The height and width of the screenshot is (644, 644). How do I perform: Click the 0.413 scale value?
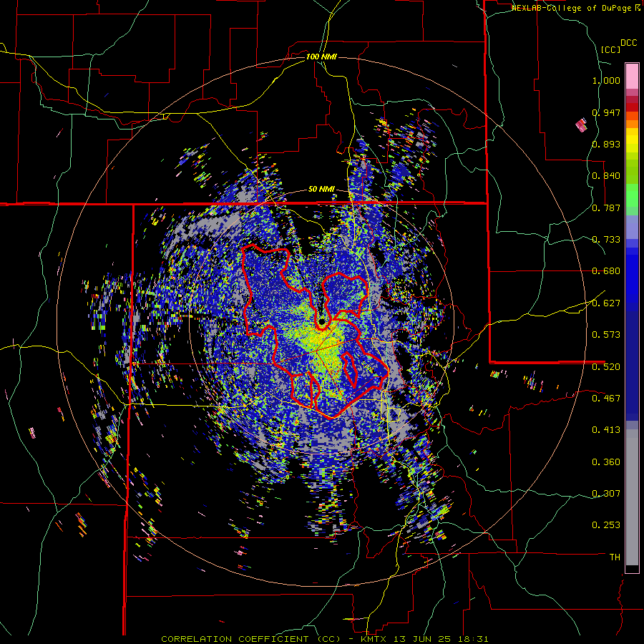pos(606,430)
